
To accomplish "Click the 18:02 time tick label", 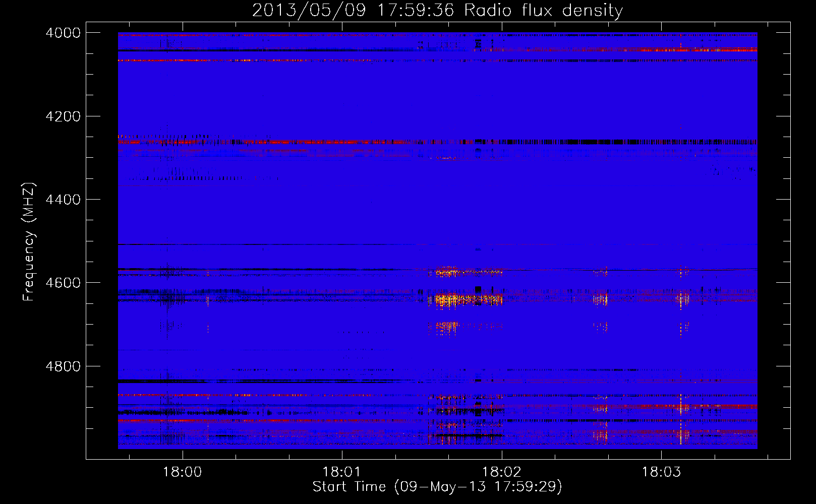I will pos(502,472).
